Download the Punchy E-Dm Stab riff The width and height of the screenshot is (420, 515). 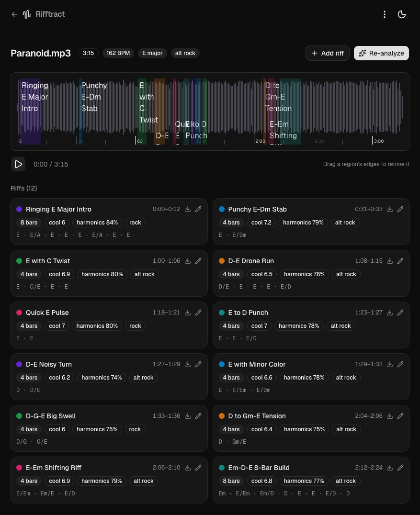pos(390,209)
